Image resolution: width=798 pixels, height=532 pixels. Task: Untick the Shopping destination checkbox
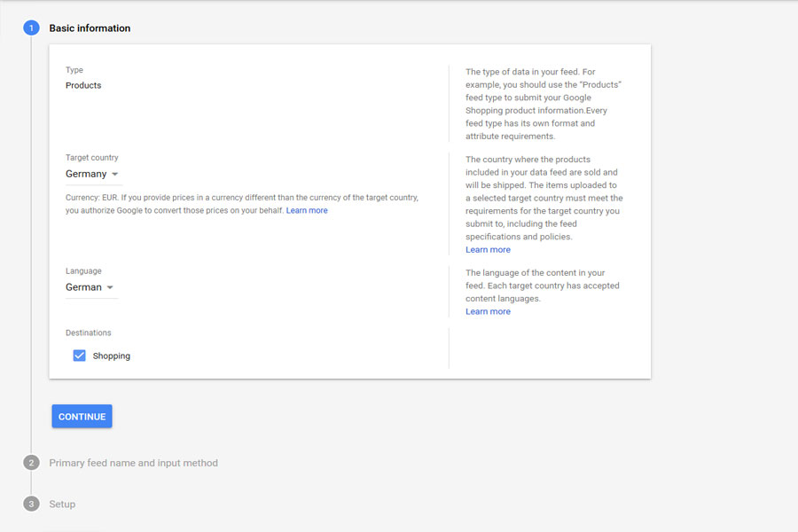pyautogui.click(x=80, y=356)
